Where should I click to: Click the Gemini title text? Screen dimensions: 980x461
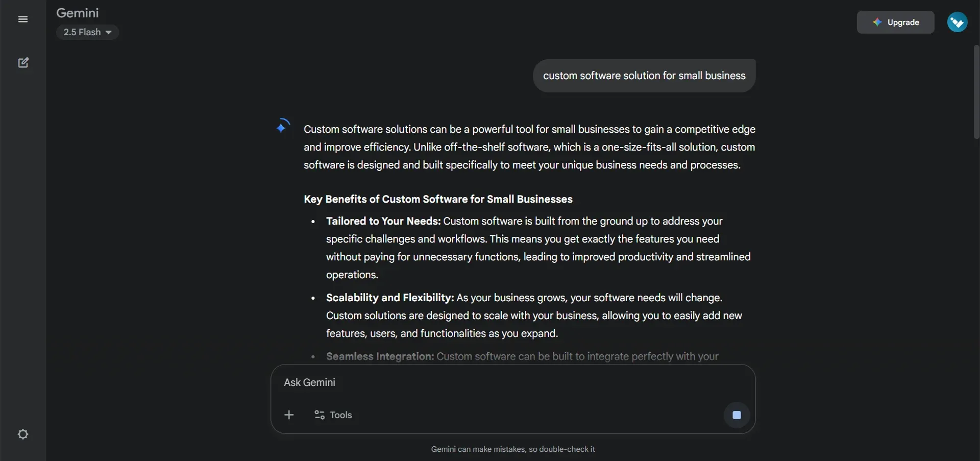point(78,13)
